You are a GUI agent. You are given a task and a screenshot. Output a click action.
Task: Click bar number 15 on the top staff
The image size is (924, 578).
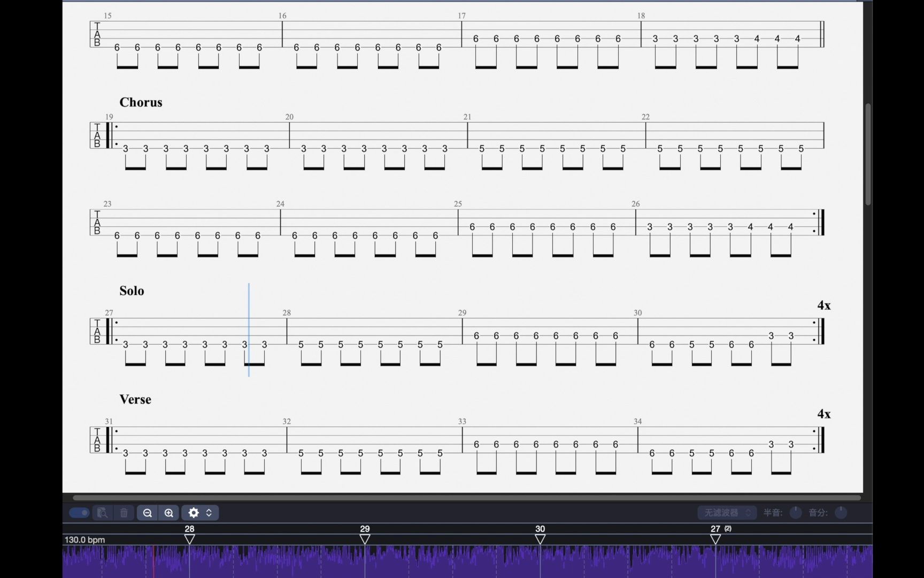[x=107, y=16]
